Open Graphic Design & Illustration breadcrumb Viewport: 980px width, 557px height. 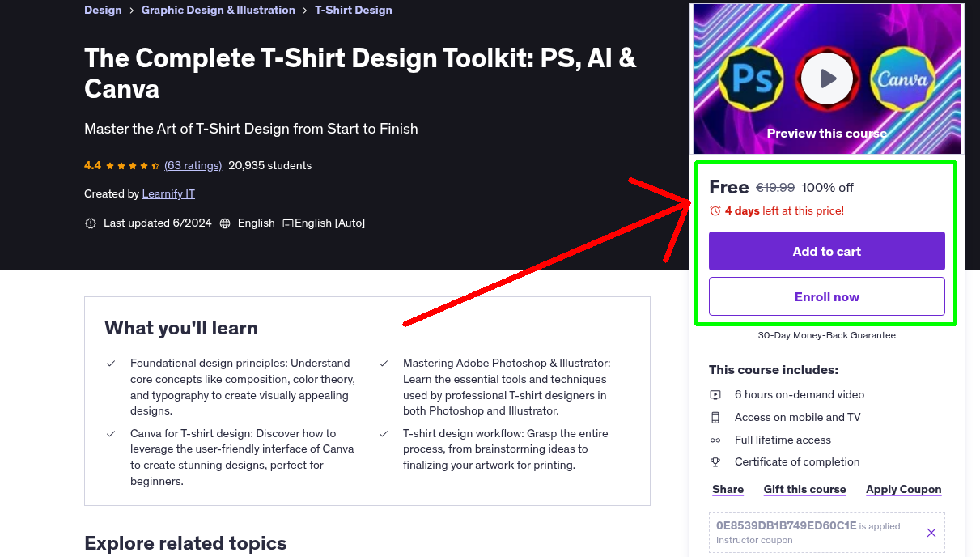click(218, 11)
